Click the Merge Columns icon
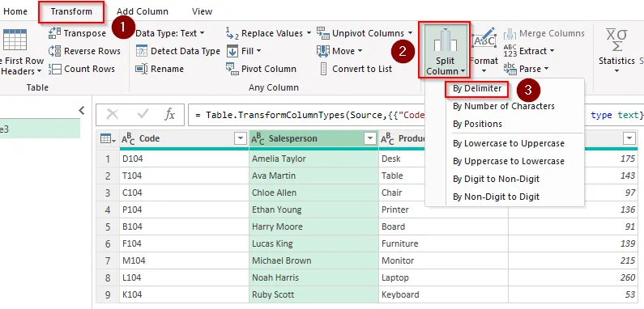The image size is (644, 309). [510, 33]
